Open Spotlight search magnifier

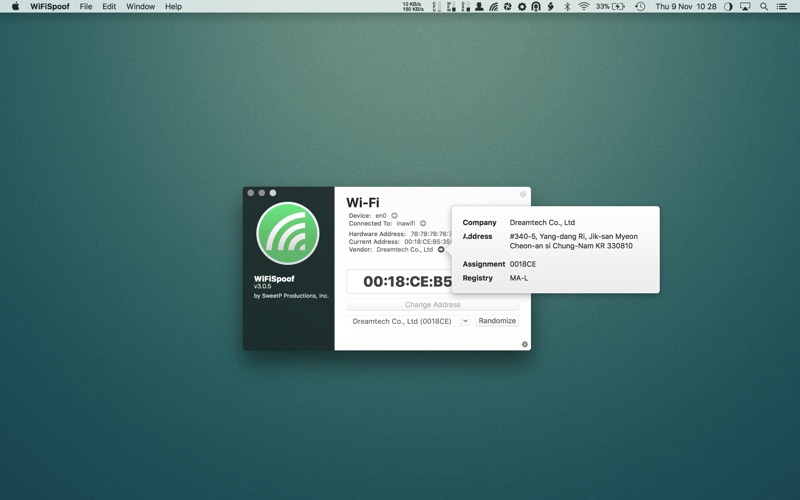[764, 7]
